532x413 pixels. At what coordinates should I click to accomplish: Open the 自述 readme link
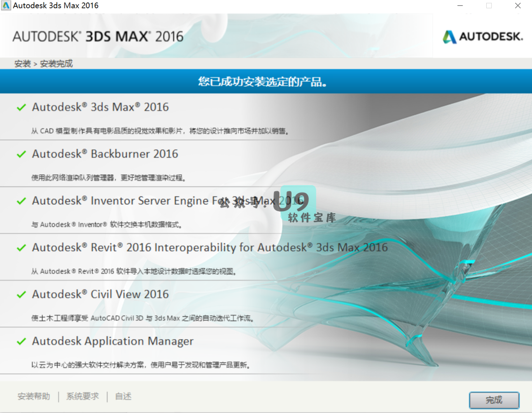pyautogui.click(x=123, y=396)
